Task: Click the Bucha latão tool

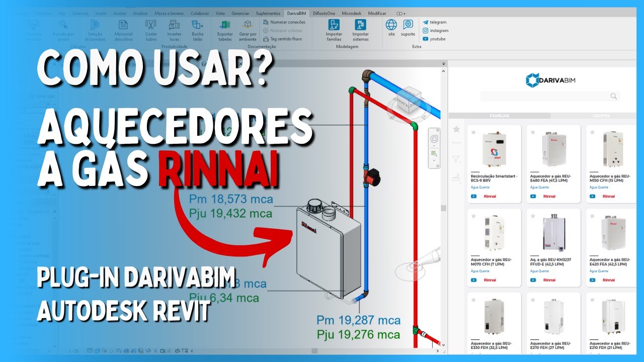Action: click(197, 30)
